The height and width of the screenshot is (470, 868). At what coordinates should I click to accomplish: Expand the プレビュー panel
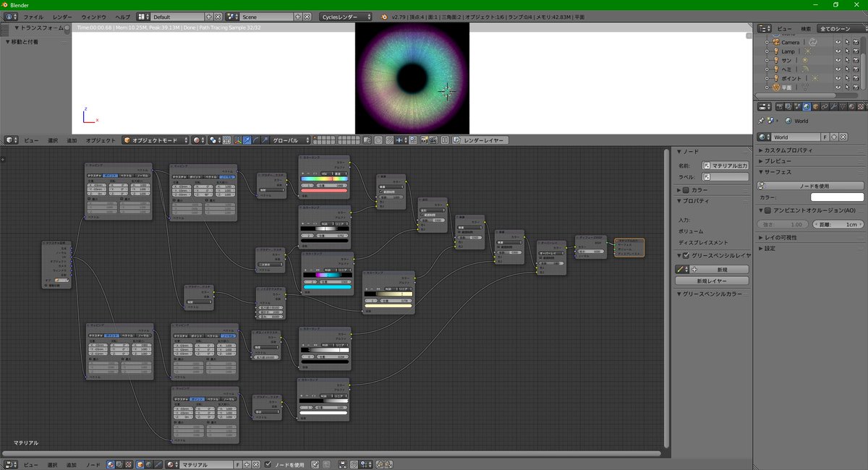(x=775, y=161)
